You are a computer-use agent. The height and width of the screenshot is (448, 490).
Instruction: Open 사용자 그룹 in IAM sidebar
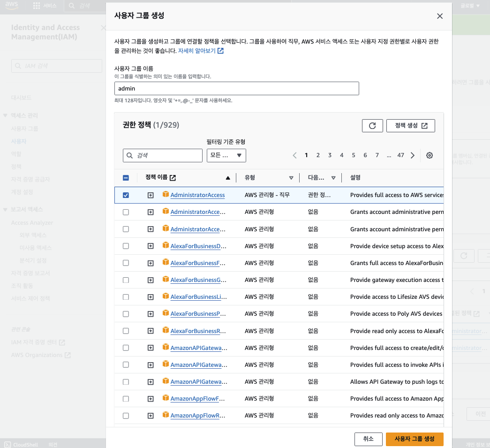coord(24,129)
